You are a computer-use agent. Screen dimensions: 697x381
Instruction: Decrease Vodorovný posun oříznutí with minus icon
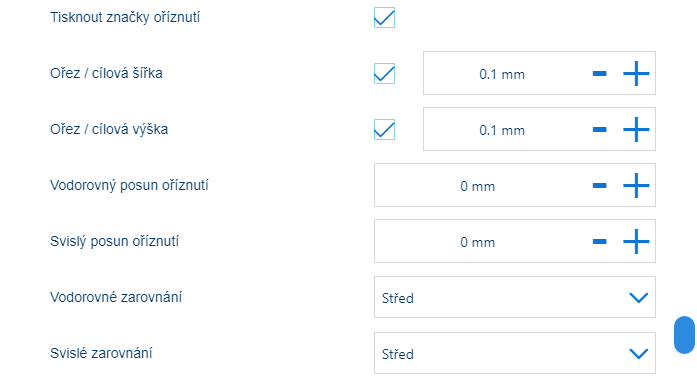pyautogui.click(x=600, y=185)
